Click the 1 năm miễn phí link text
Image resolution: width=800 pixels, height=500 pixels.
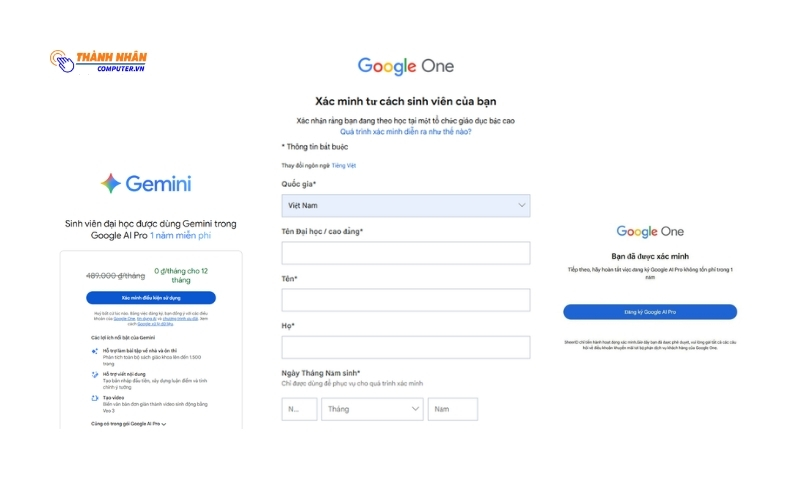[x=181, y=236]
